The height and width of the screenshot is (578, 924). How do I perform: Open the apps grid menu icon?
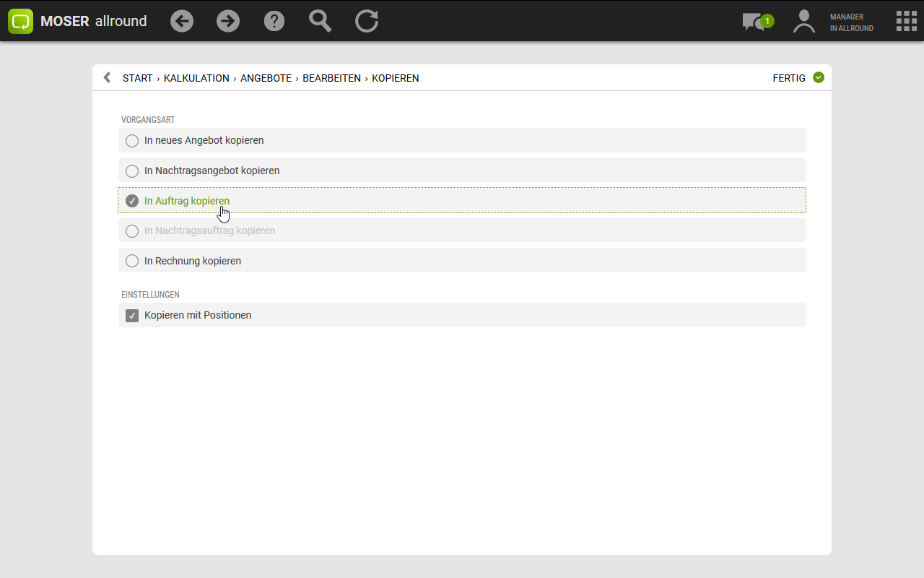(x=906, y=21)
